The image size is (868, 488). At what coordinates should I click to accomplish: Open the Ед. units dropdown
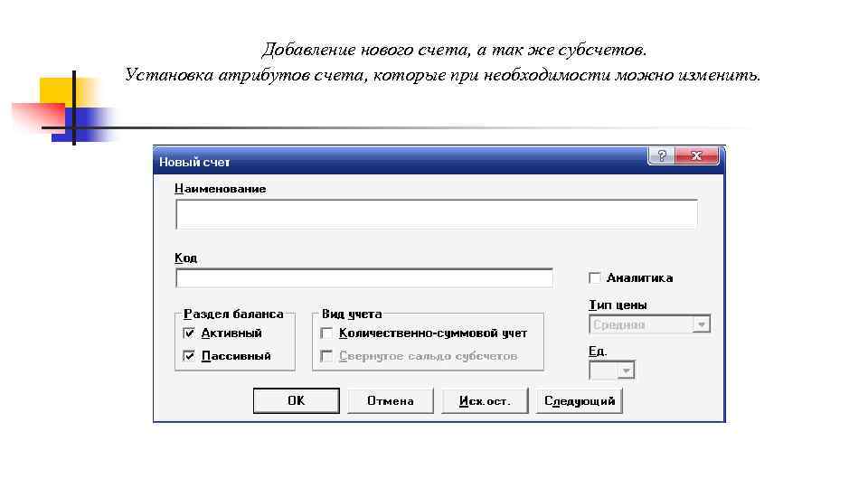click(x=626, y=371)
